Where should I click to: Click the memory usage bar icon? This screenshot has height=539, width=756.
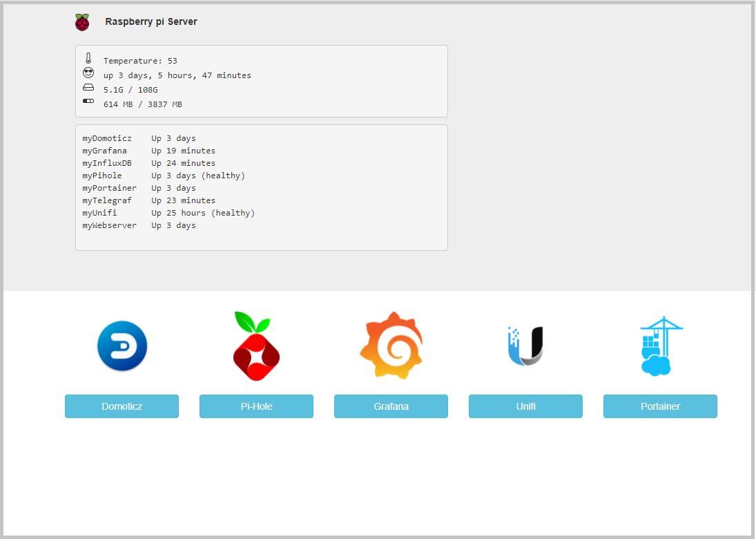pyautogui.click(x=88, y=102)
